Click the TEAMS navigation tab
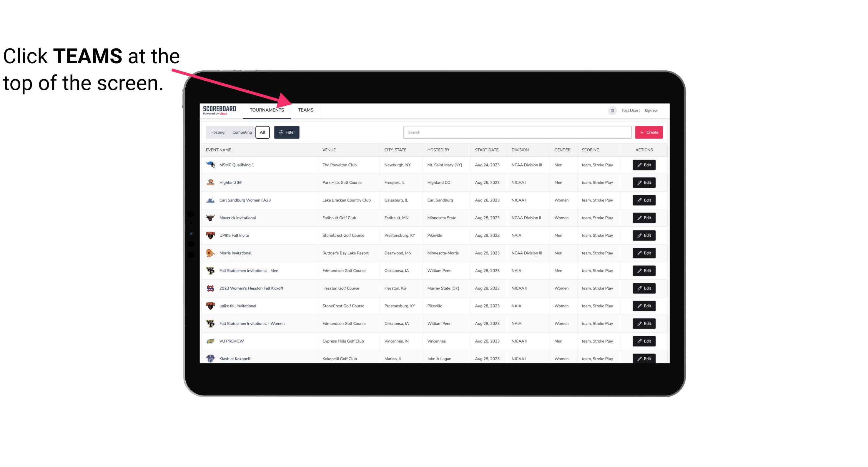 305,110
